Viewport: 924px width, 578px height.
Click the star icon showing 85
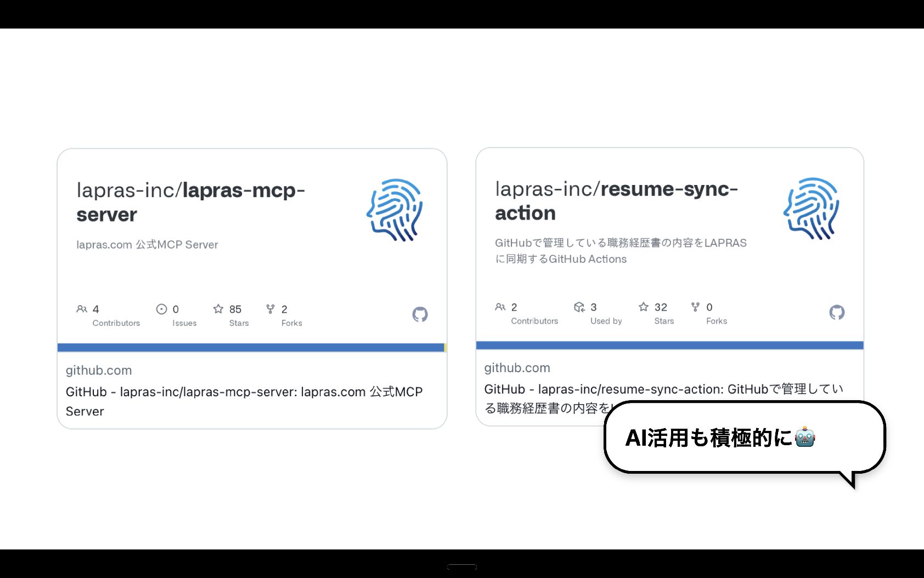(x=218, y=308)
